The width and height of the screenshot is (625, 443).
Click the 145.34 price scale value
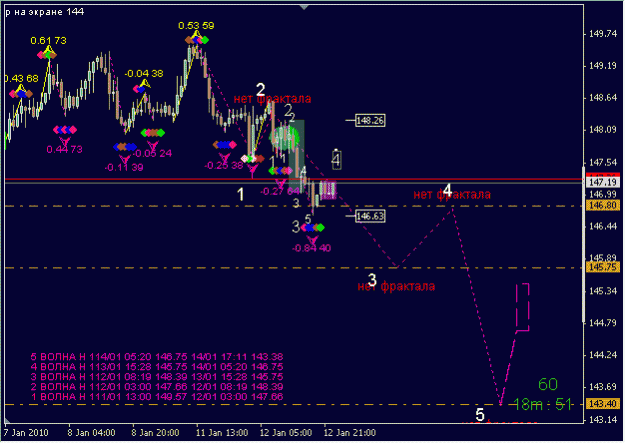tap(603, 291)
